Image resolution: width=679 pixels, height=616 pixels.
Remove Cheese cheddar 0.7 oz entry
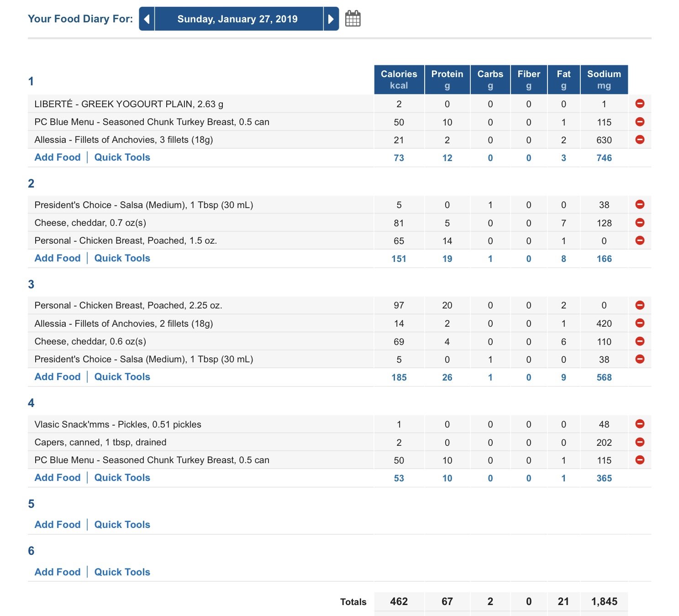pos(640,223)
